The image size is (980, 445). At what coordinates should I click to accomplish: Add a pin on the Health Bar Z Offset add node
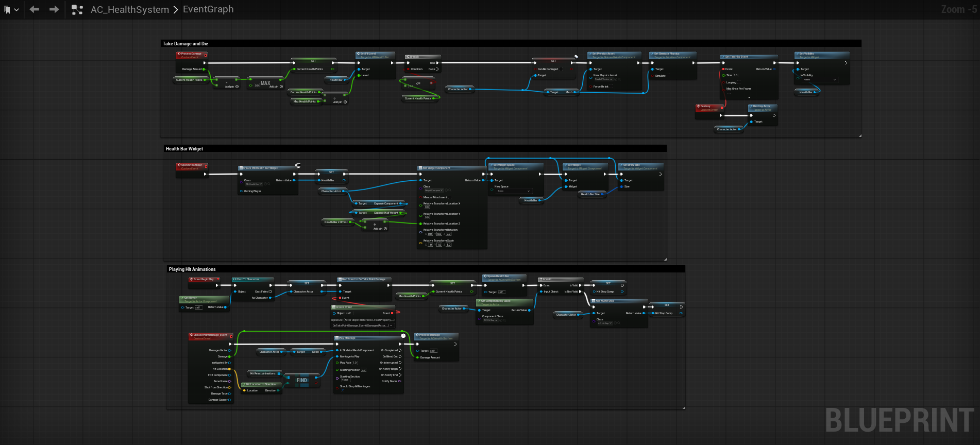tap(380, 229)
